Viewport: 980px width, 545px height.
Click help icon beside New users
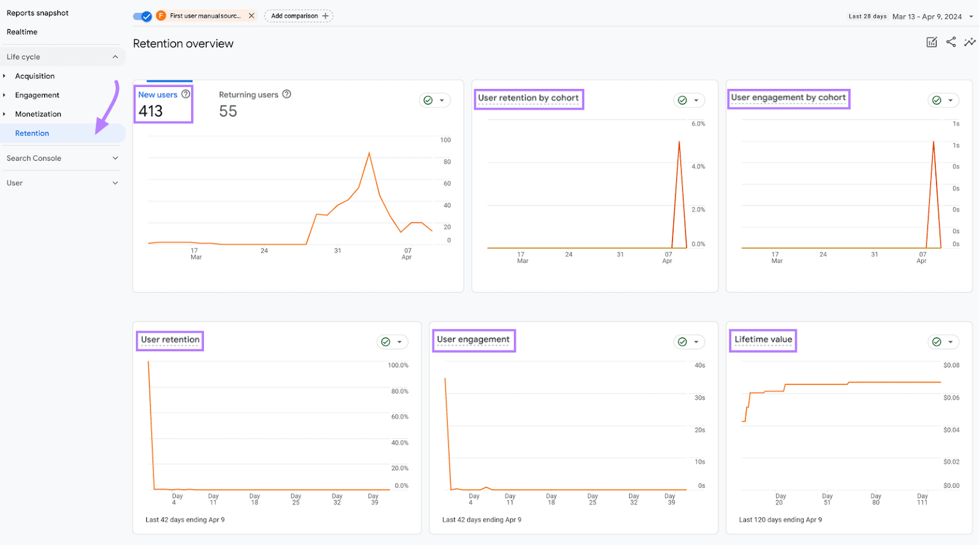(x=186, y=94)
